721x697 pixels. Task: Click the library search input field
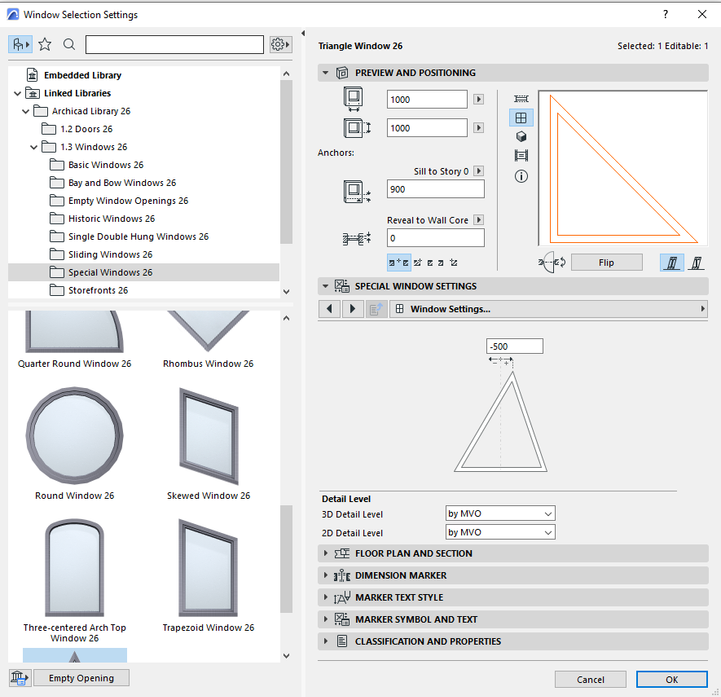[174, 45]
